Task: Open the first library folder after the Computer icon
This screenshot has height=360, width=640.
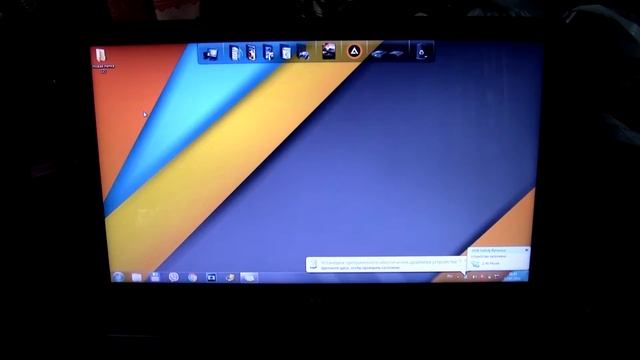Action: tap(235, 53)
